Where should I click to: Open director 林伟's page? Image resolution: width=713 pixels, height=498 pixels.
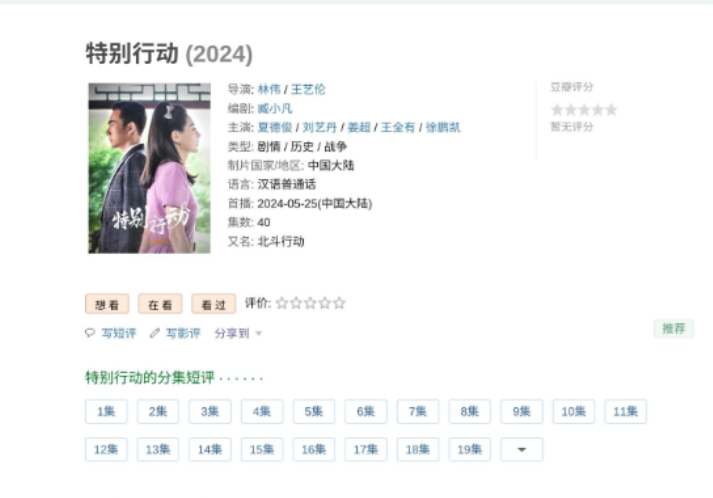269,89
